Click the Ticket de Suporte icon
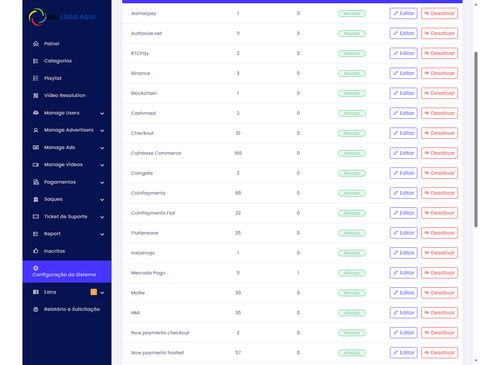Screen dimensions: 500x365 (36, 217)
